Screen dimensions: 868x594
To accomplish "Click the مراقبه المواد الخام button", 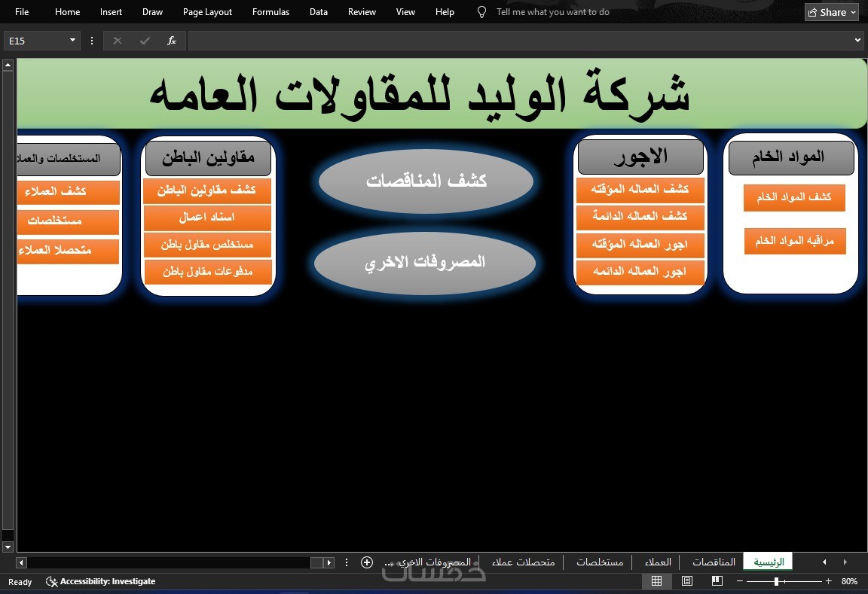I will coord(795,241).
